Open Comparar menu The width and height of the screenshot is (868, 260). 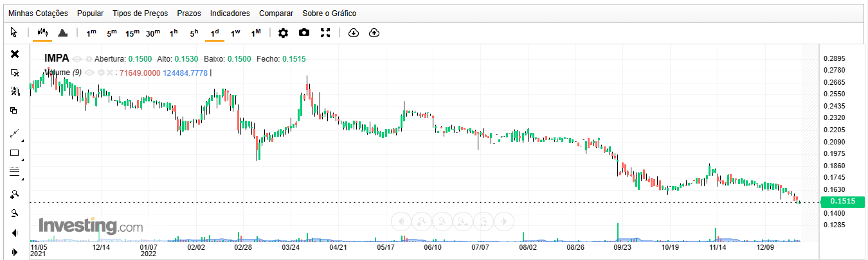(276, 13)
